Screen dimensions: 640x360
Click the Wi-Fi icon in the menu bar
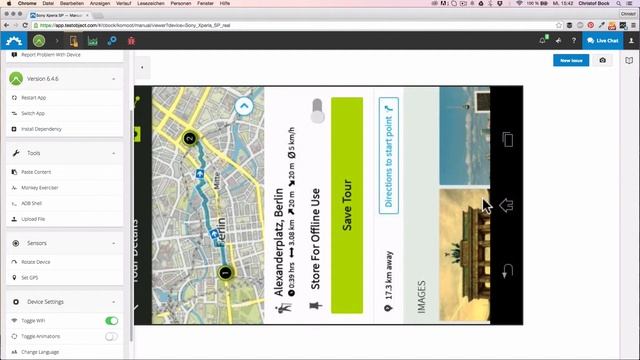[x=519, y=3]
